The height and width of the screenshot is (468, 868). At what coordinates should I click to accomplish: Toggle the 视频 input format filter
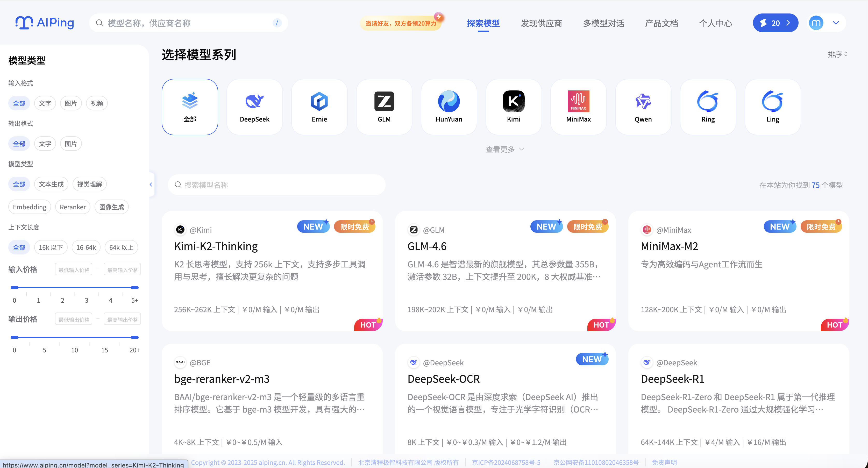pyautogui.click(x=97, y=103)
